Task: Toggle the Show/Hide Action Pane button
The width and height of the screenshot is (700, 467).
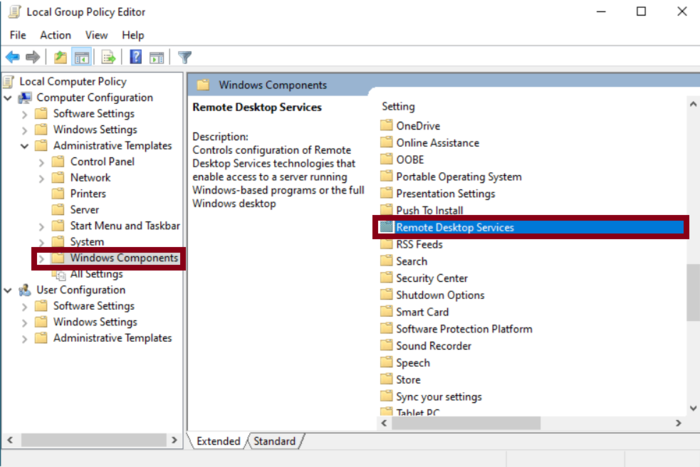Action: (x=157, y=57)
